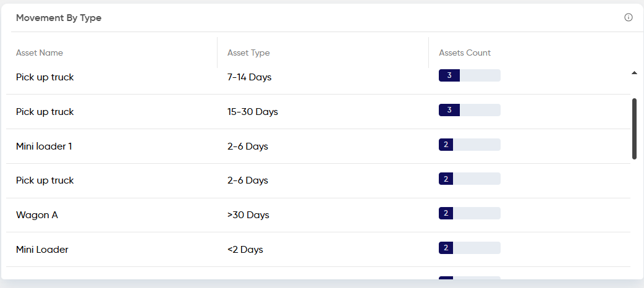Click the count bar for Mini Loader <2 Days
Screen dimensions: 644x288
470,248
